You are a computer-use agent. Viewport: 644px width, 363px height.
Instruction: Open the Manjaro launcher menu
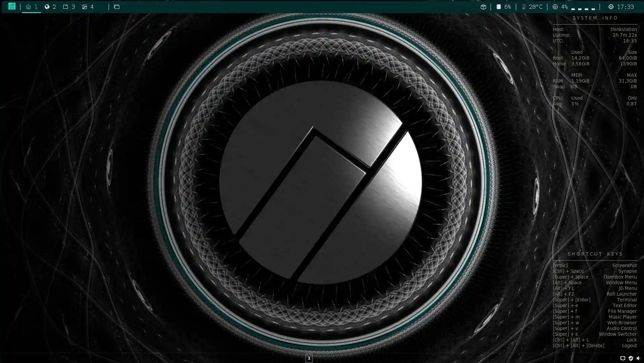(x=11, y=6)
